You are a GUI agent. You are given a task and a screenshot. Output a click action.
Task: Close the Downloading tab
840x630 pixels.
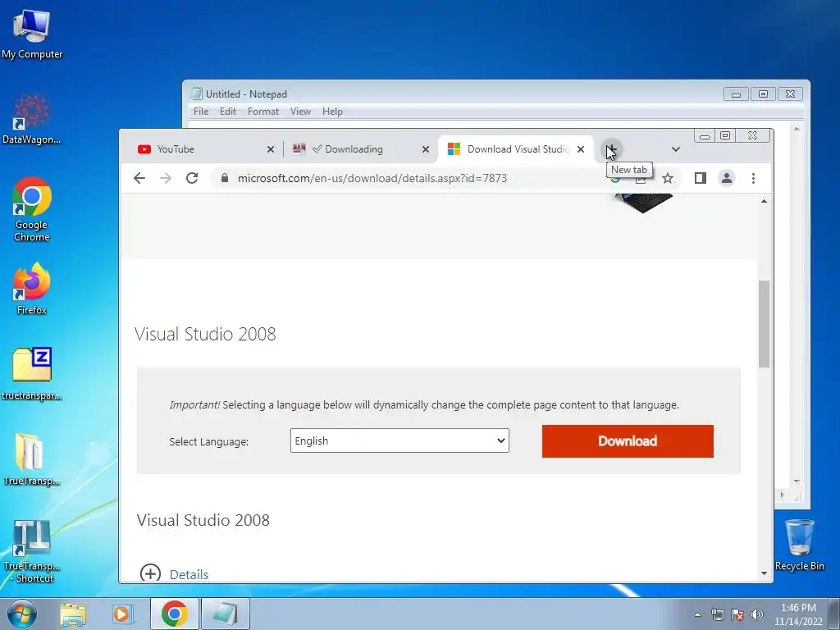click(426, 149)
